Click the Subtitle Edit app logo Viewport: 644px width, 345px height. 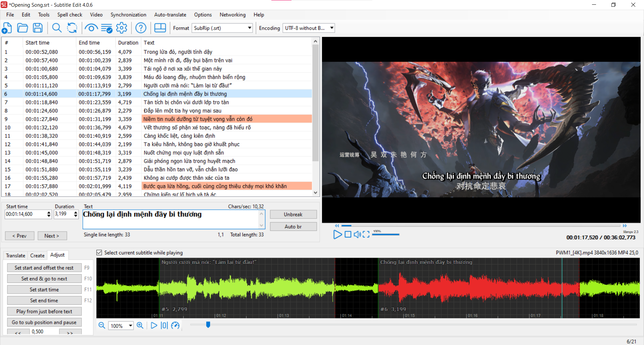[x=4, y=5]
